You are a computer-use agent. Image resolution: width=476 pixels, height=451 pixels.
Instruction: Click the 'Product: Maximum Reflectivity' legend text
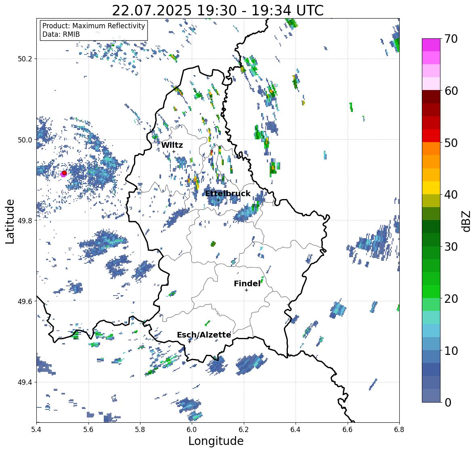point(94,26)
